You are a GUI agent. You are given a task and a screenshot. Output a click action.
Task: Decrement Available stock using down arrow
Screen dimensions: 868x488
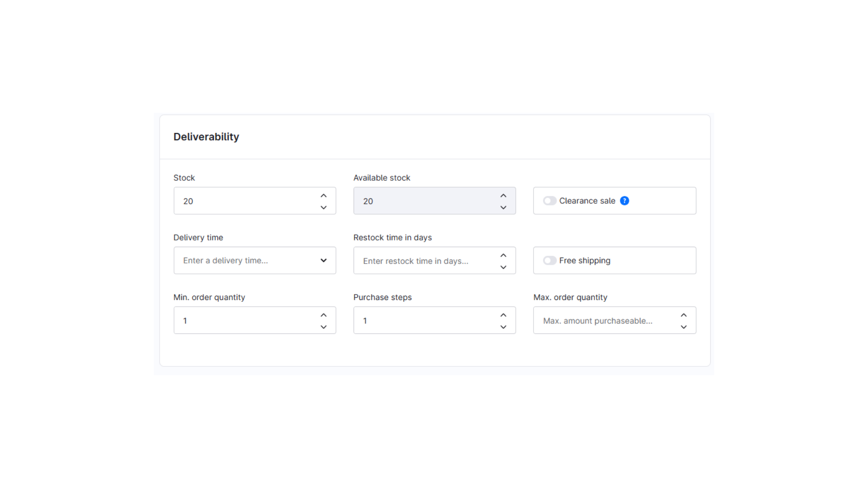(503, 207)
